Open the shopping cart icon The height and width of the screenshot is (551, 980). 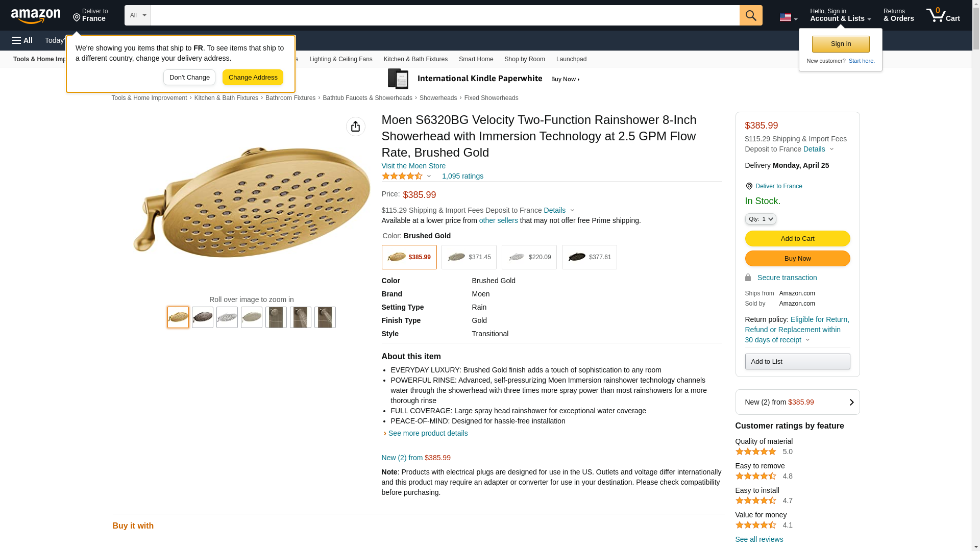(943, 15)
